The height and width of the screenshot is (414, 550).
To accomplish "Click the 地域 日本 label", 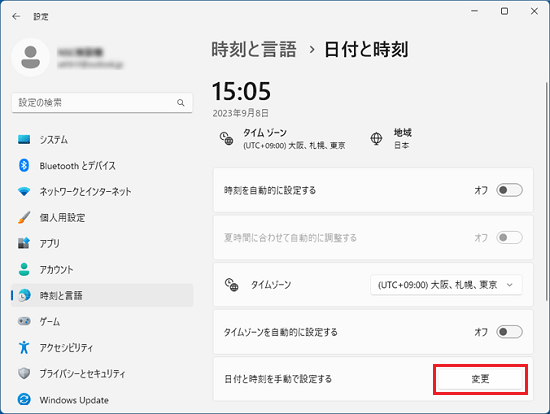I will click(x=402, y=138).
